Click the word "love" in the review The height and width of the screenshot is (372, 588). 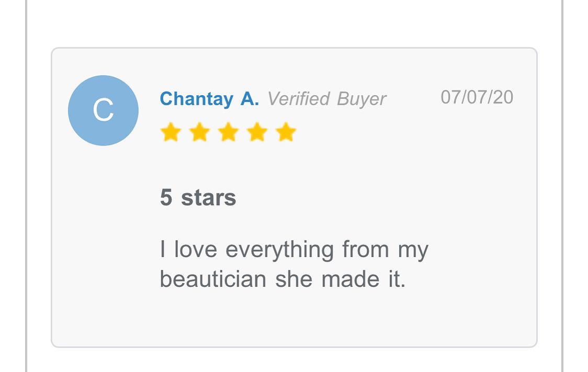tap(195, 250)
